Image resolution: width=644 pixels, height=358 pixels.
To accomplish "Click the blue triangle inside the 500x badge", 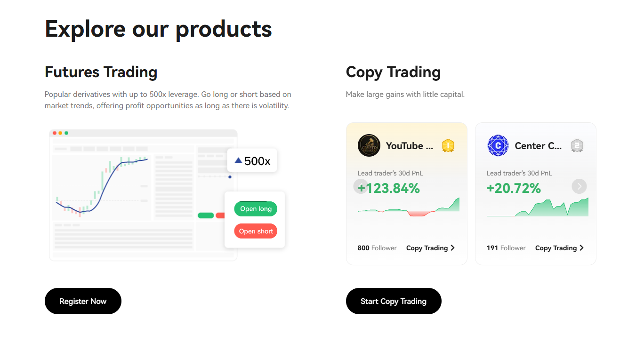I will [x=239, y=160].
